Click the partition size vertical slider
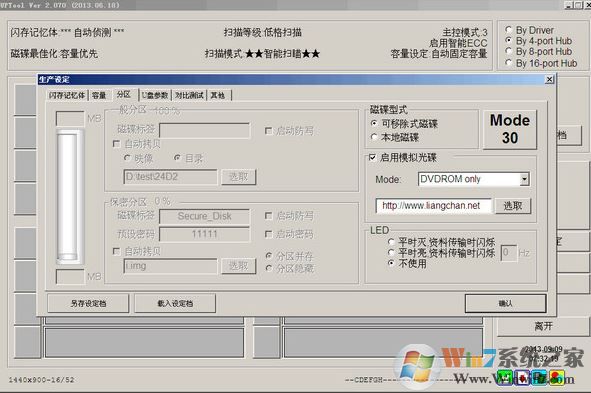Screen dimensions: 591x393 [x=69, y=196]
